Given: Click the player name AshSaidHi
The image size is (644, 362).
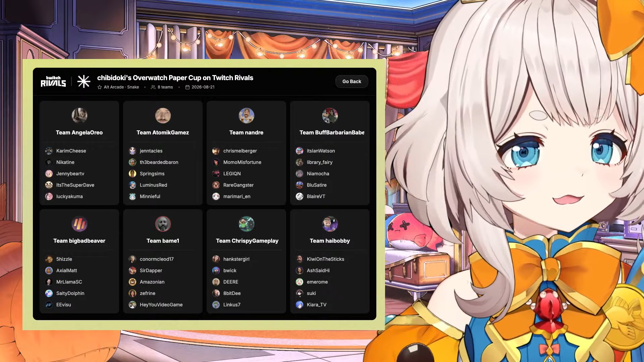Looking at the screenshot, I should pyautogui.click(x=318, y=270).
